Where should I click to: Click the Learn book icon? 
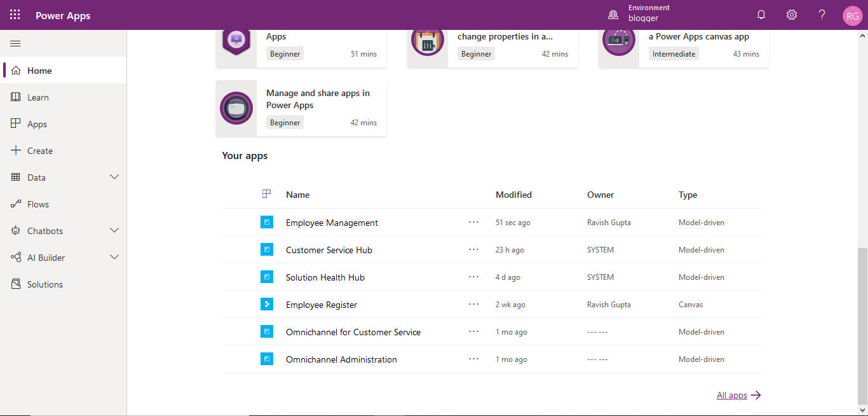coord(16,97)
